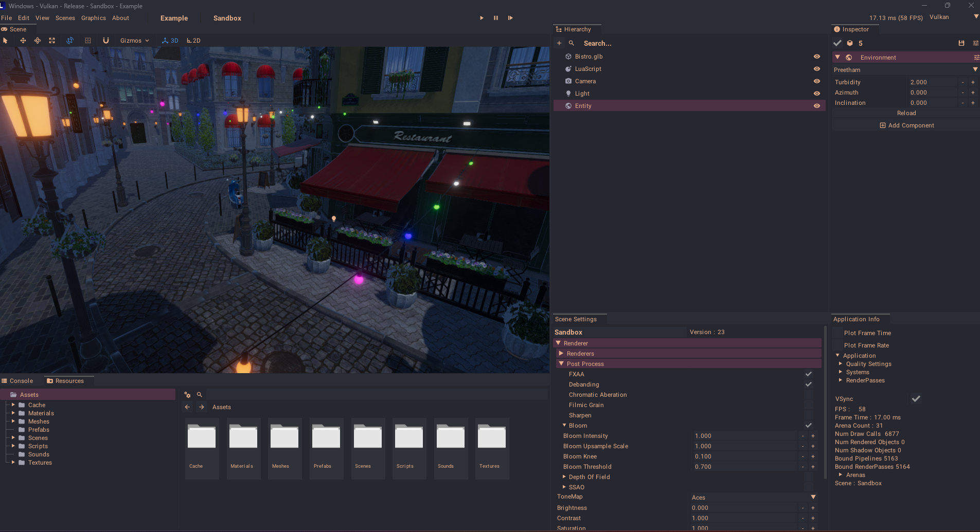Toggle visibility of Bistro.glb

point(816,57)
